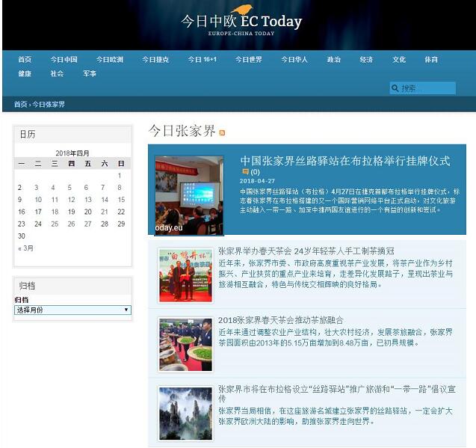Go to the 今日捷克 section
The height and width of the screenshot is (448, 476).
[155, 59]
